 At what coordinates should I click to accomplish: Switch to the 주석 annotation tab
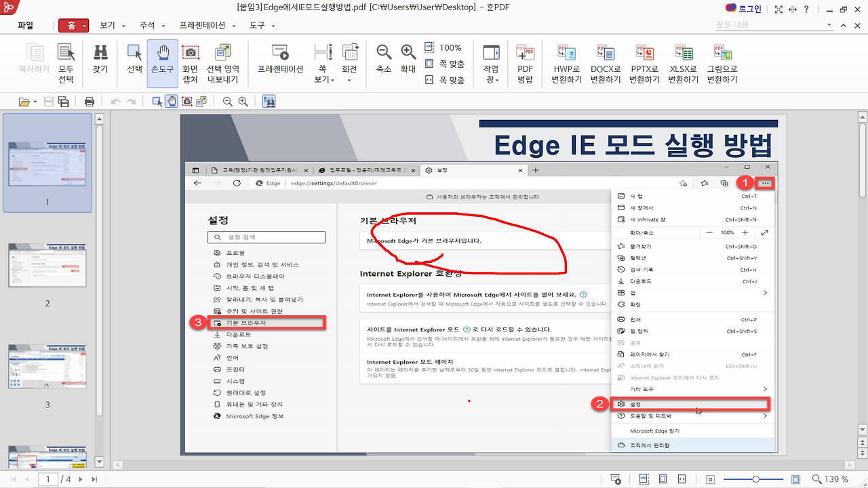(x=147, y=25)
